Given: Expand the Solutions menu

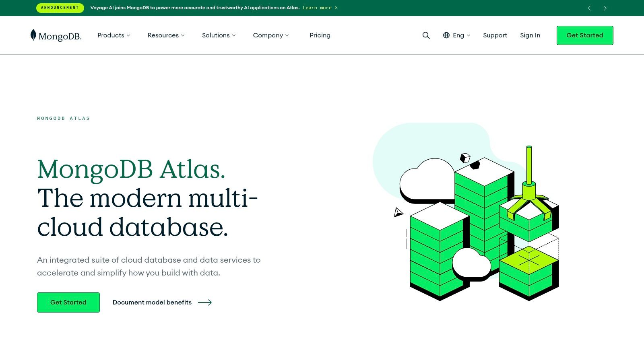Looking at the screenshot, I should (219, 35).
